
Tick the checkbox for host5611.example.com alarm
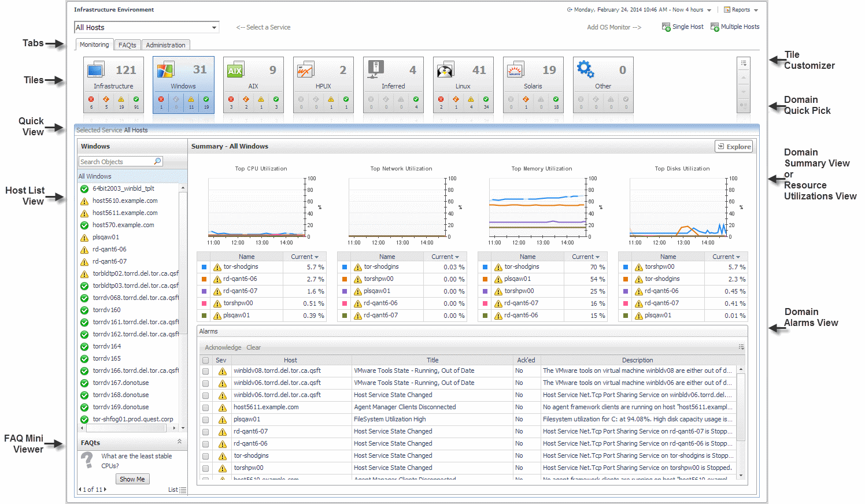205,407
